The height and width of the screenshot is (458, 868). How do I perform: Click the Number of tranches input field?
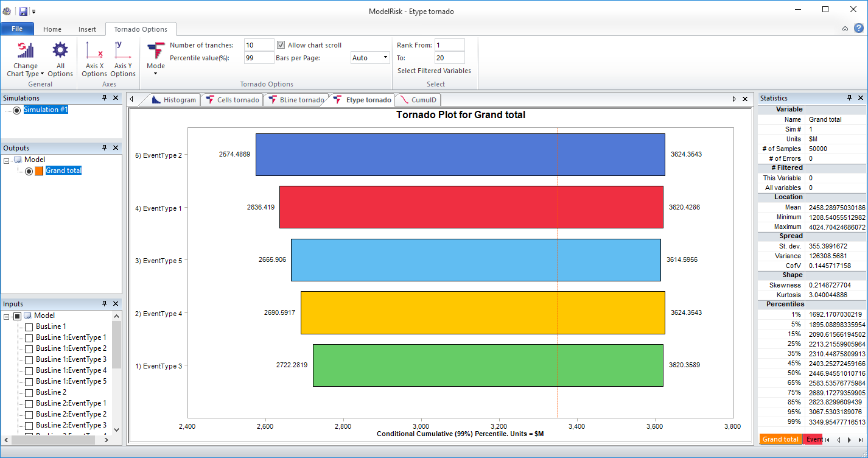[x=258, y=44]
